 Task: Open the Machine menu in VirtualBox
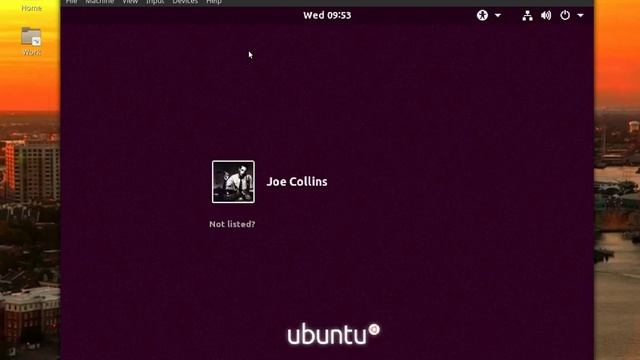tap(100, 2)
